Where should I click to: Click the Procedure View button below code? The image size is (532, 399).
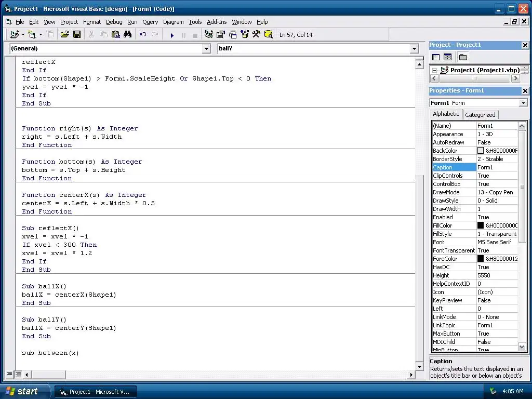pos(9,374)
